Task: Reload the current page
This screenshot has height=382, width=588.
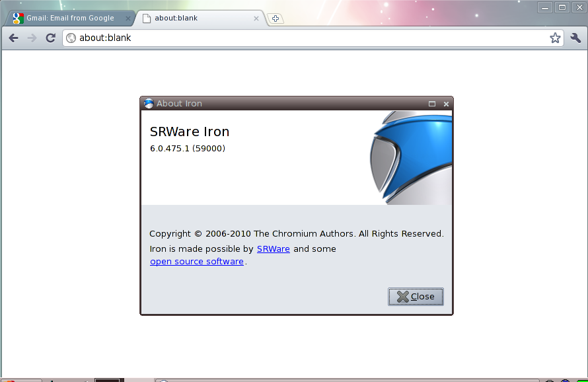Action: pos(50,38)
